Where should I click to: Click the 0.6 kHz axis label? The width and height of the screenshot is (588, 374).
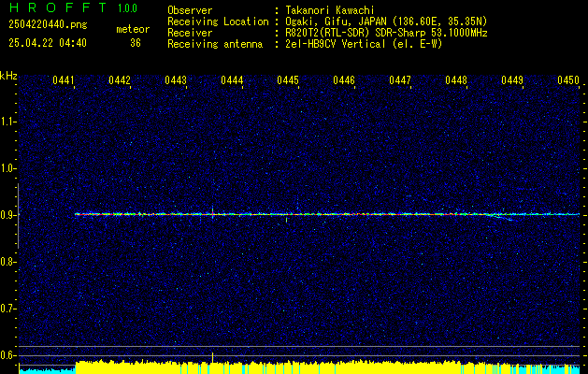(x=7, y=355)
